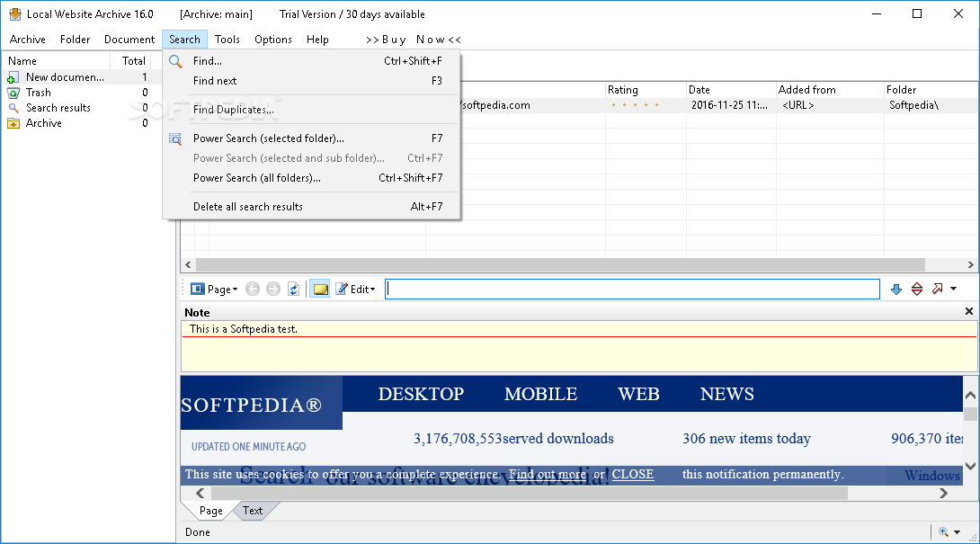Click the Buy Now menu item
Image resolution: width=980 pixels, height=544 pixels.
pyautogui.click(x=413, y=40)
